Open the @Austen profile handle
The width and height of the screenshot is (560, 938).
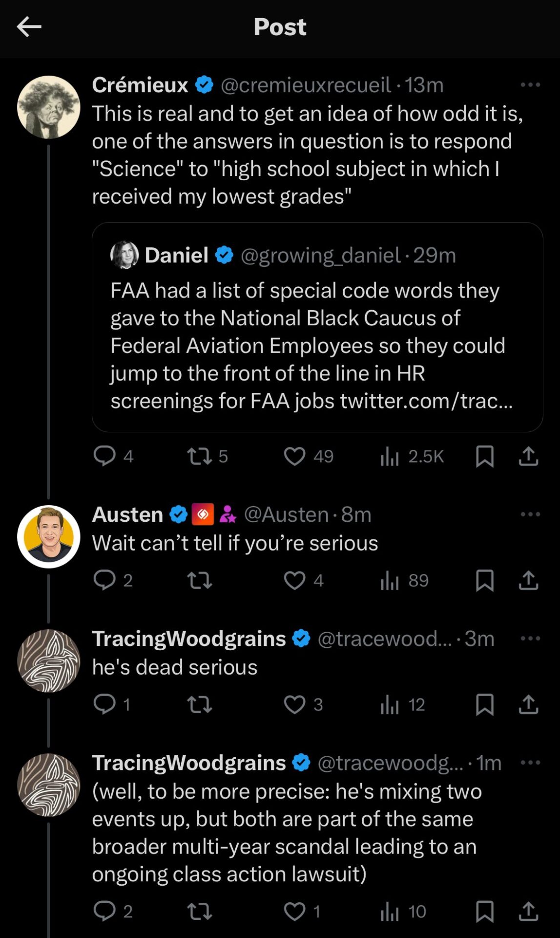[x=286, y=514]
